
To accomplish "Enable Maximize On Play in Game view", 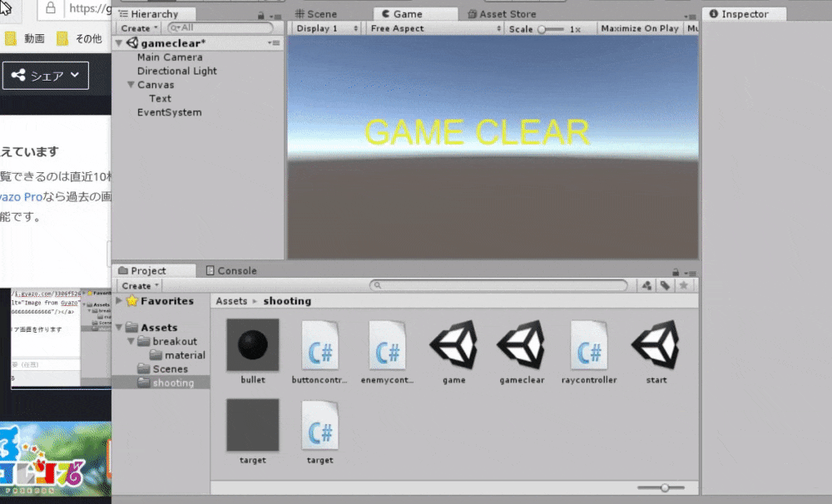I will [x=640, y=27].
